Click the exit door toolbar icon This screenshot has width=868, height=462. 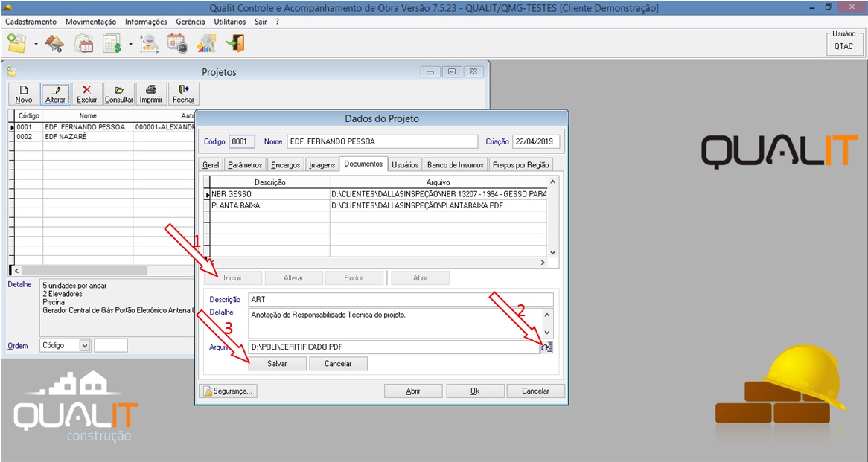(x=235, y=43)
